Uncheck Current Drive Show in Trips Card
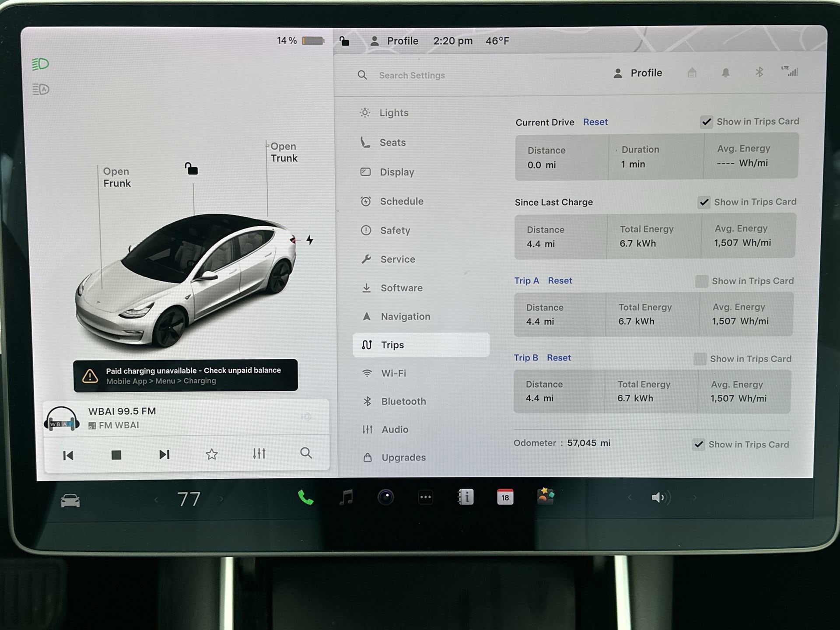 707,122
